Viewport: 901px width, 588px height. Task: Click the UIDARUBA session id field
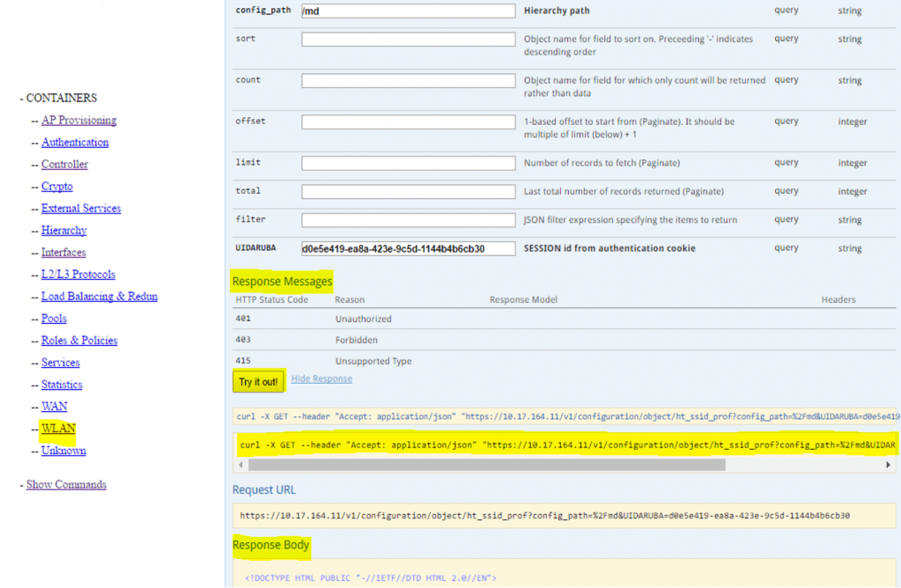tap(408, 249)
